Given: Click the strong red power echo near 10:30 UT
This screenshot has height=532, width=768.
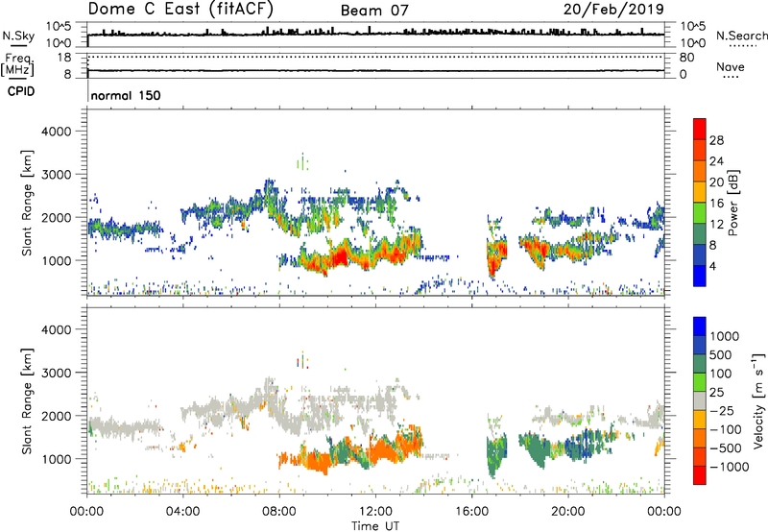Looking at the screenshot, I should coord(339,256).
